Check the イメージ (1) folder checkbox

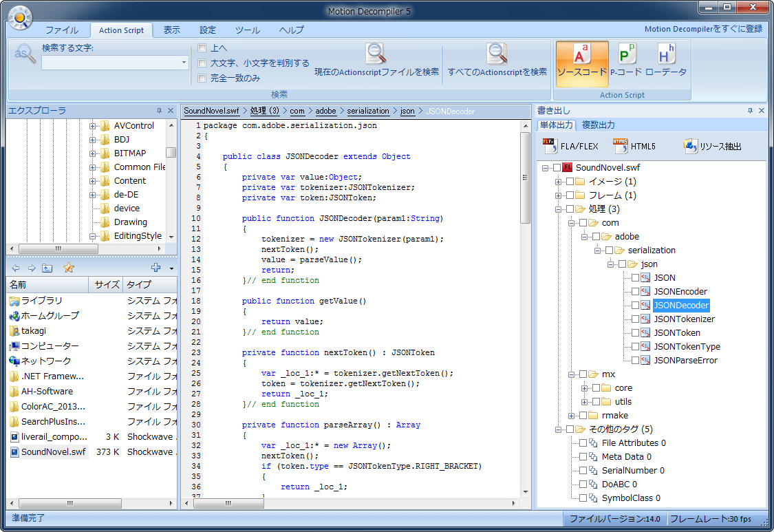[x=570, y=181]
